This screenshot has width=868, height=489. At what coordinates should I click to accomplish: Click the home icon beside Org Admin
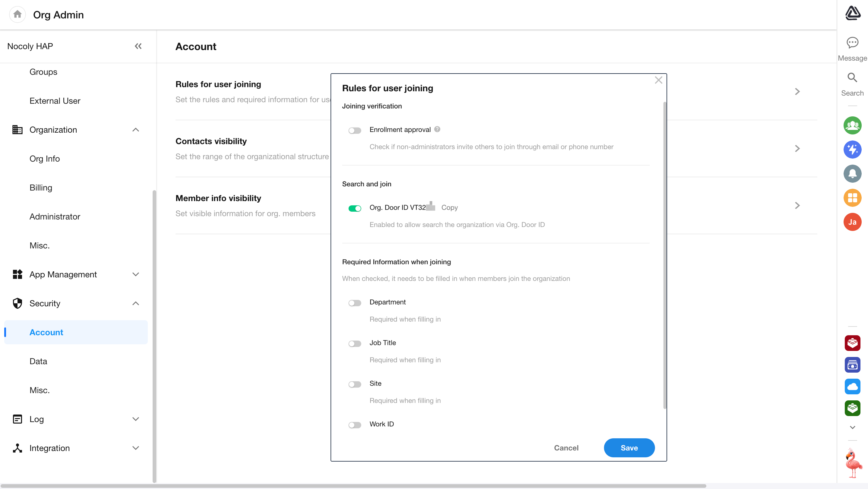(17, 14)
